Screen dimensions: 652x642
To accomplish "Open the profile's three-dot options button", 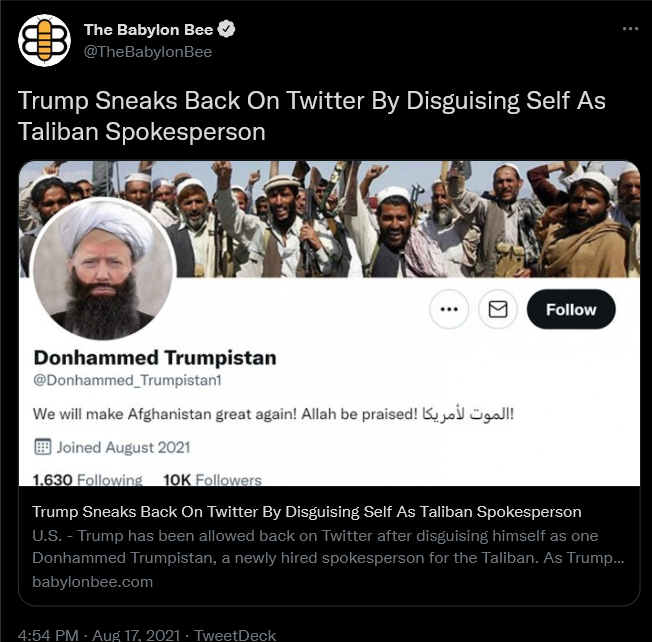I will point(449,309).
